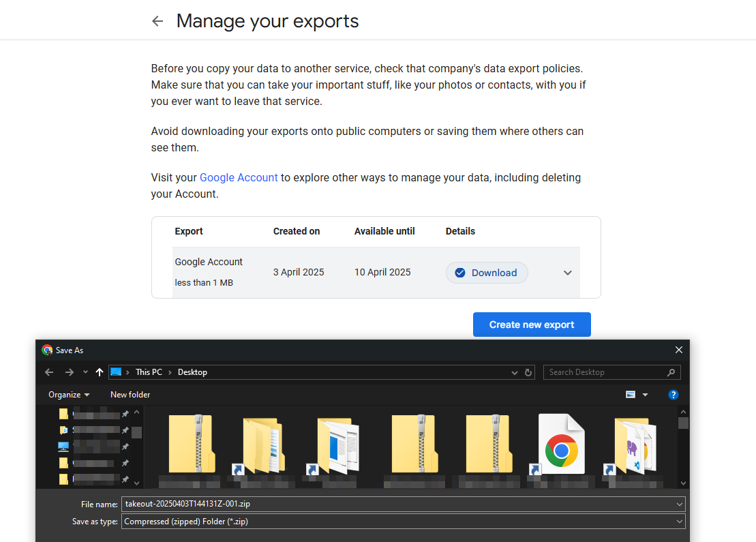Click sidebar scrollbar down arrow
756x542 pixels.
coord(136,483)
